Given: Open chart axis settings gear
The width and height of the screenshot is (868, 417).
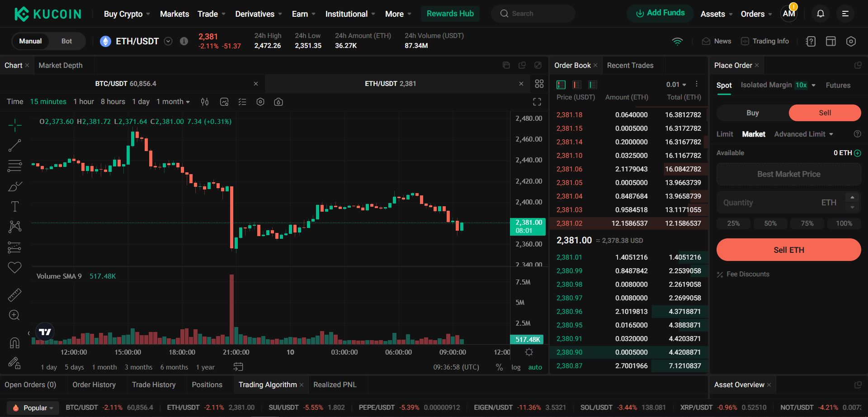Looking at the screenshot, I should (529, 352).
